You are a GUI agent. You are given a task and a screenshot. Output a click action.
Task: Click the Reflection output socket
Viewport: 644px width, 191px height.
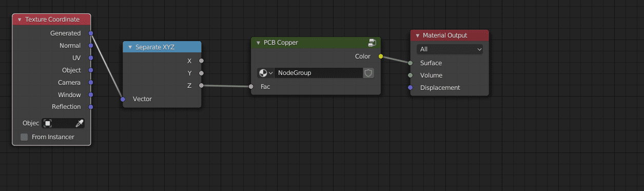tap(91, 107)
